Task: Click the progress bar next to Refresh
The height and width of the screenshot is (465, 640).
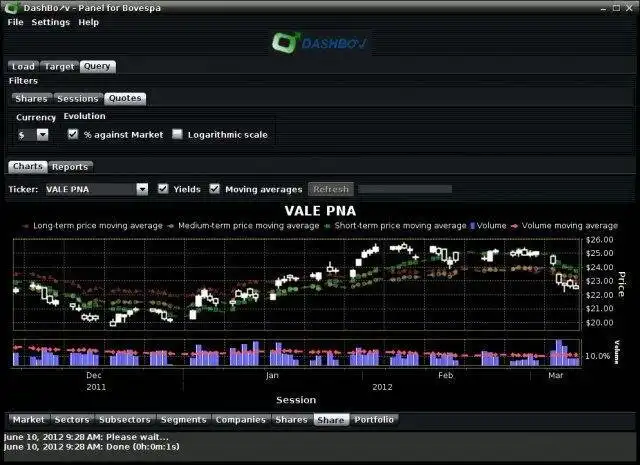Action: click(x=405, y=189)
